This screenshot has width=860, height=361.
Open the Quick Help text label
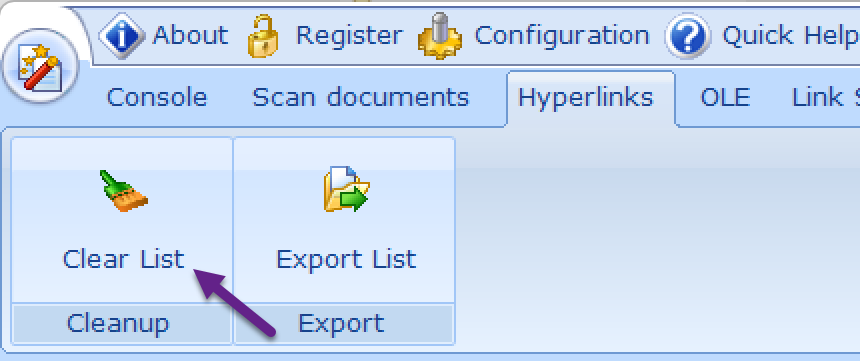[x=791, y=36]
